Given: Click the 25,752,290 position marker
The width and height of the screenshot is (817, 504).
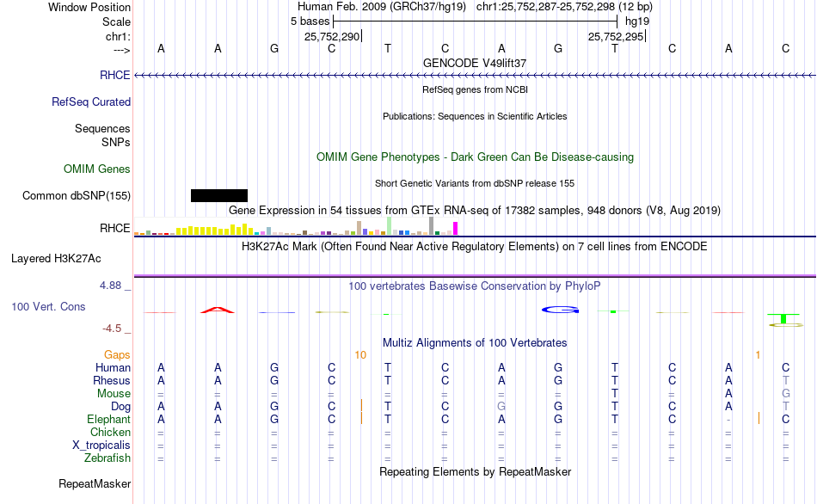Looking at the screenshot, I should pyautogui.click(x=332, y=36).
